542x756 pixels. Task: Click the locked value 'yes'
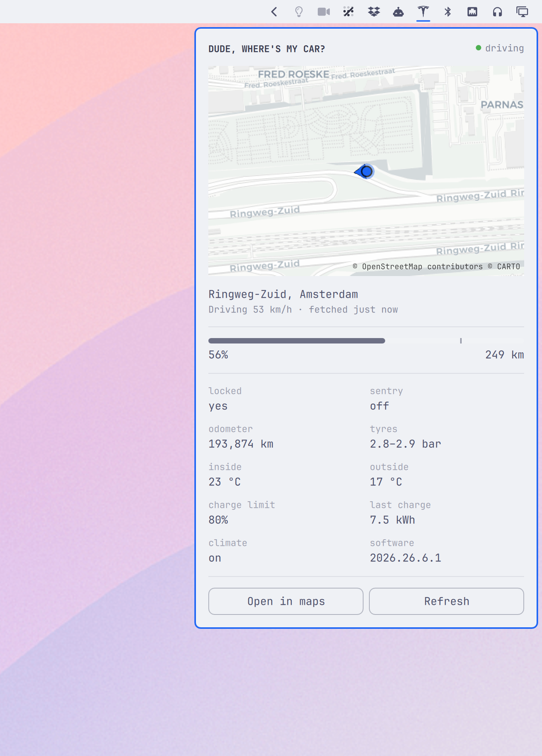point(218,406)
